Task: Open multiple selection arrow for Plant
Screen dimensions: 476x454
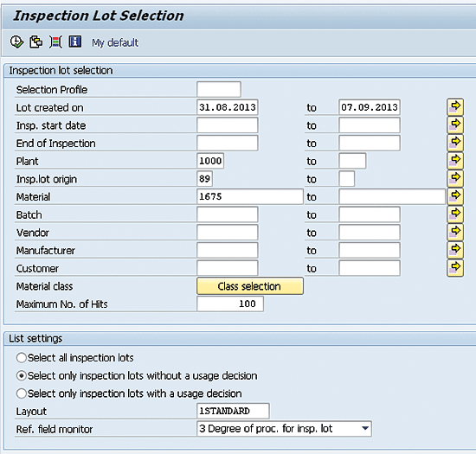Action: 455,161
